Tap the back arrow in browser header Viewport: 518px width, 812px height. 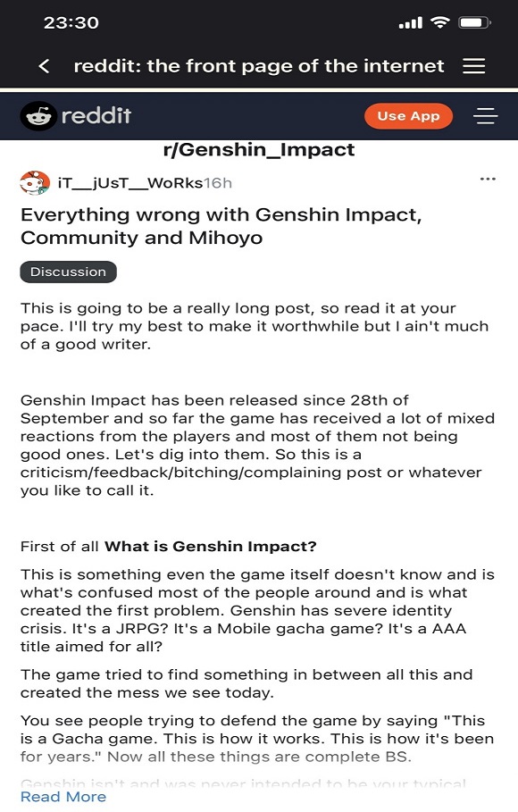45,66
